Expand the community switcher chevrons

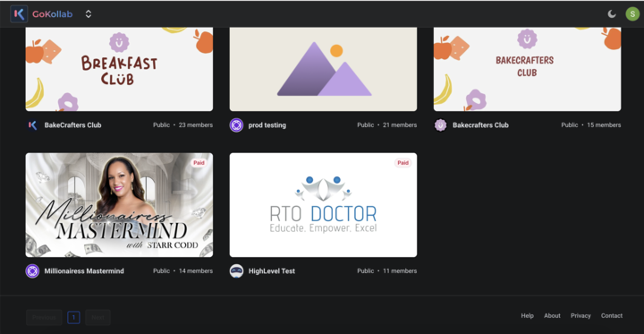[x=89, y=14]
